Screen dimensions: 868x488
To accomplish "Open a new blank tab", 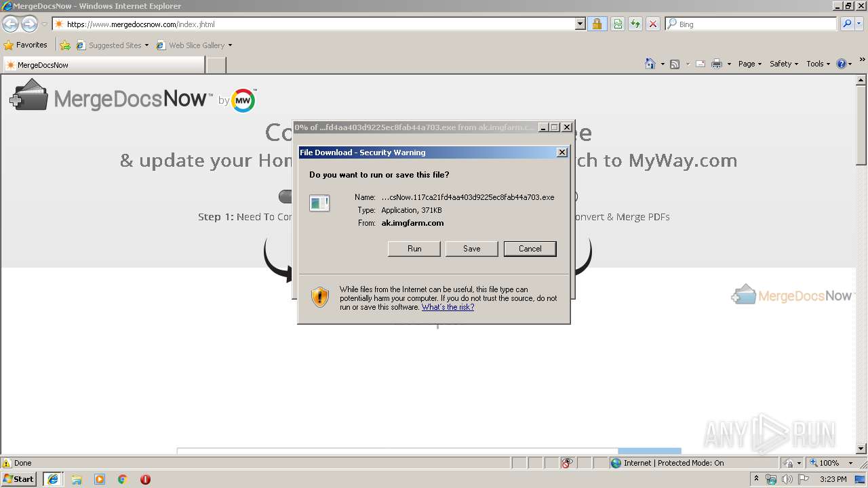I will click(x=216, y=65).
